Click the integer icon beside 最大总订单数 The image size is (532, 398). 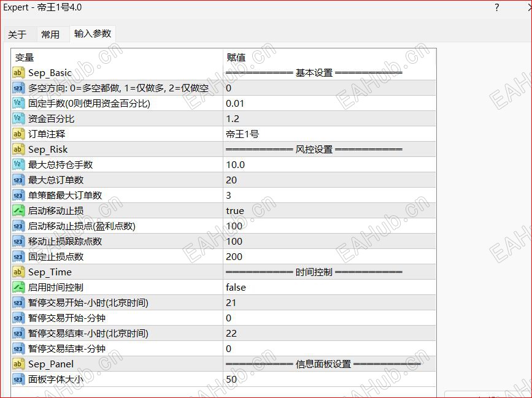pyautogui.click(x=18, y=180)
